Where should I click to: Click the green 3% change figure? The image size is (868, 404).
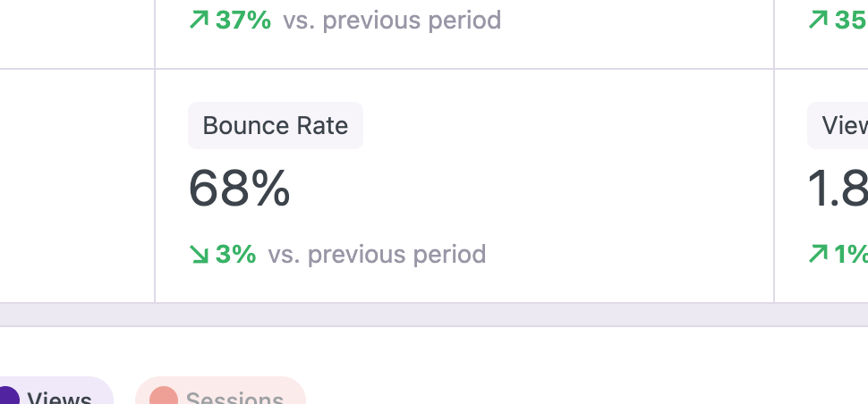(x=236, y=255)
